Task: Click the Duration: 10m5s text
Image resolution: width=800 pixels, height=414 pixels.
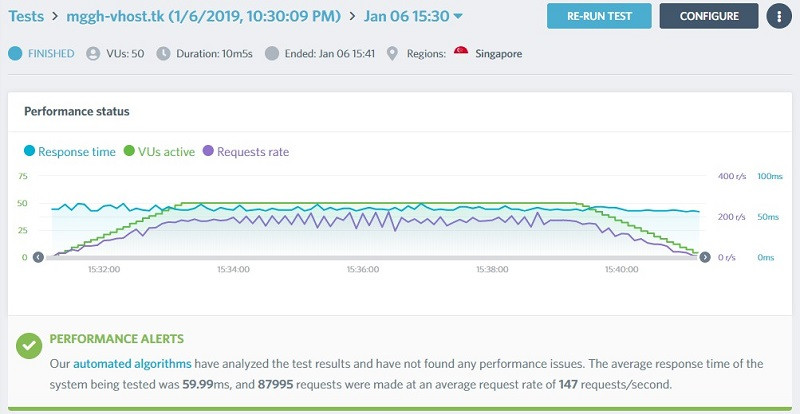Action: [214, 54]
